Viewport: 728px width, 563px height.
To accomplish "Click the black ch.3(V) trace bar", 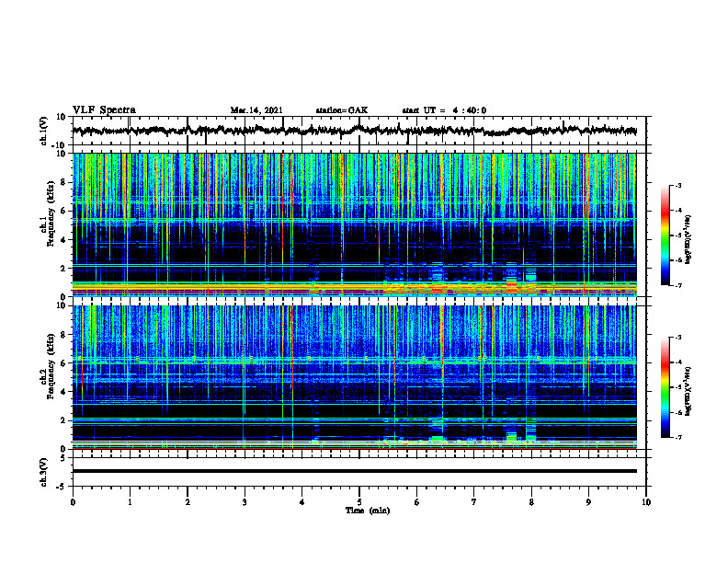I will [x=354, y=471].
